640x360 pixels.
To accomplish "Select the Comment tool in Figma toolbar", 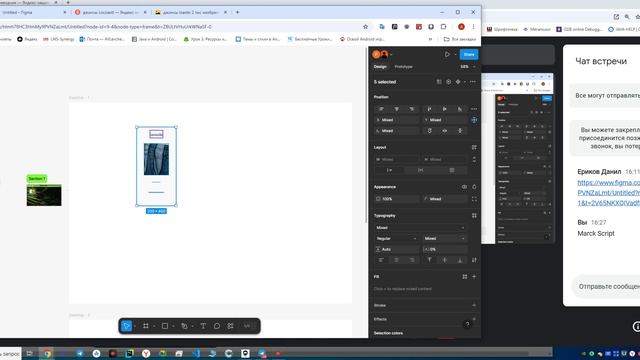I will (x=217, y=326).
